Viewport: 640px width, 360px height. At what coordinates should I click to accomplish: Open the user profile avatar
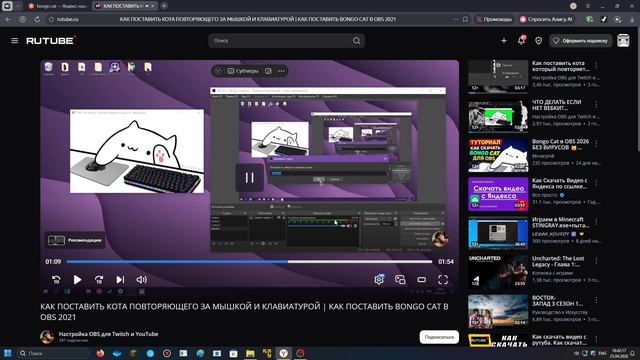(623, 40)
